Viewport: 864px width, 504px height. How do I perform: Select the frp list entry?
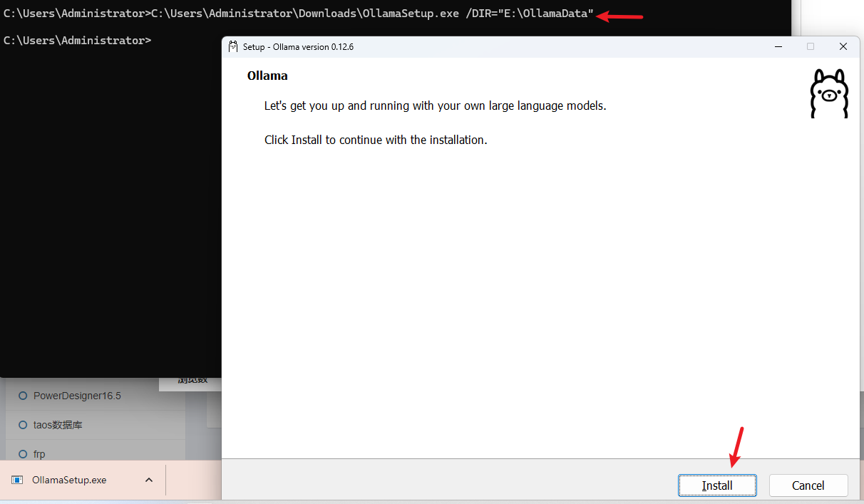coord(39,454)
